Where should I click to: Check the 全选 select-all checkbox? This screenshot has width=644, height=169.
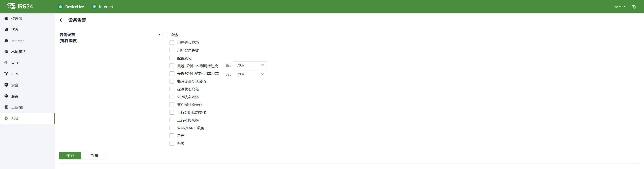165,35
